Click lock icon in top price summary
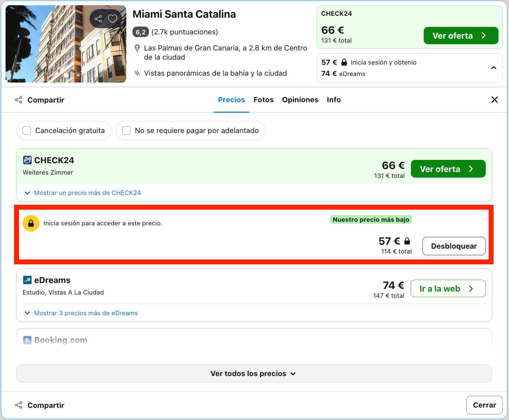This screenshot has height=420, width=509. [x=344, y=62]
